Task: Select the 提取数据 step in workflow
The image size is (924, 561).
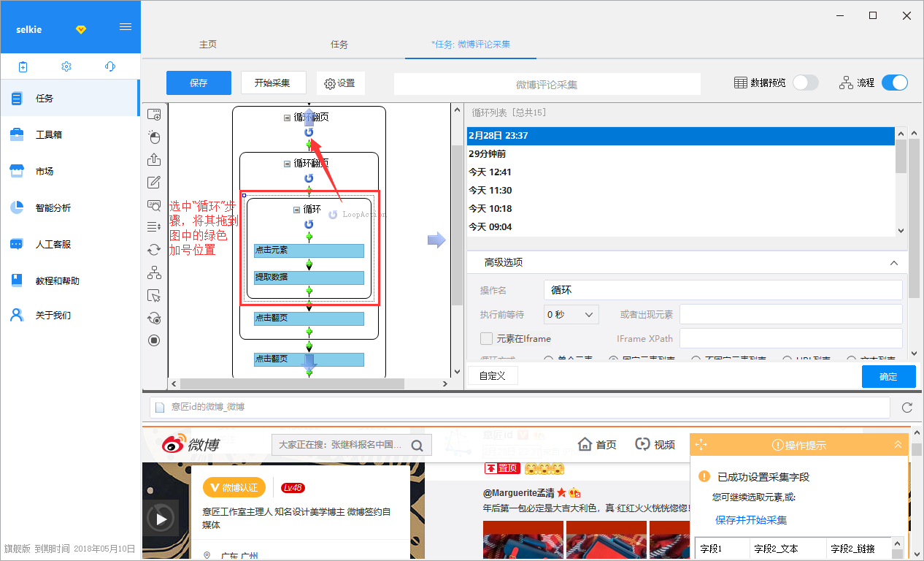Action: point(309,278)
